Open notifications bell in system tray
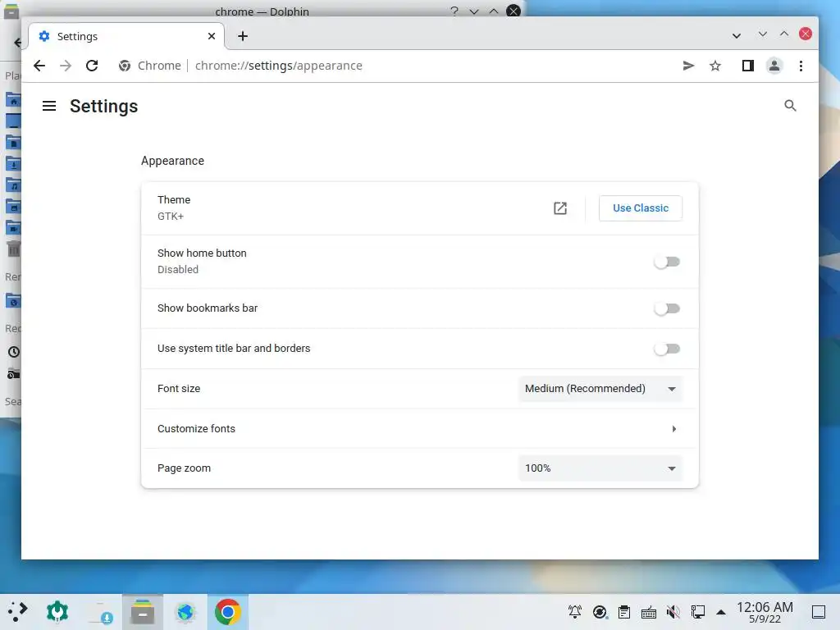Screen dimensions: 840x630 (575, 612)
